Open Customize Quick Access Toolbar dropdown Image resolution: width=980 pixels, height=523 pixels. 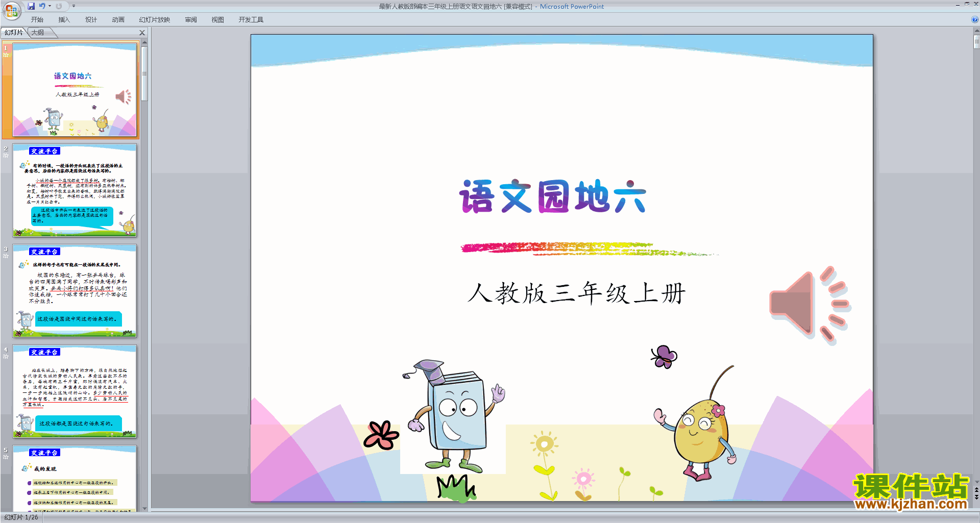click(73, 6)
